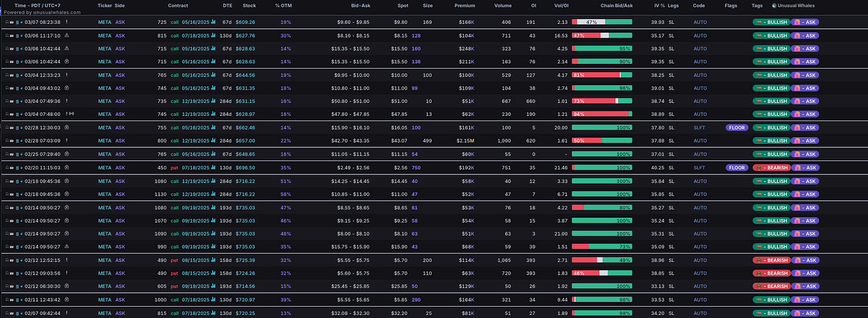Screen dimensions: 868x318
Task: Sort by DTE column header
Action: click(x=228, y=5)
